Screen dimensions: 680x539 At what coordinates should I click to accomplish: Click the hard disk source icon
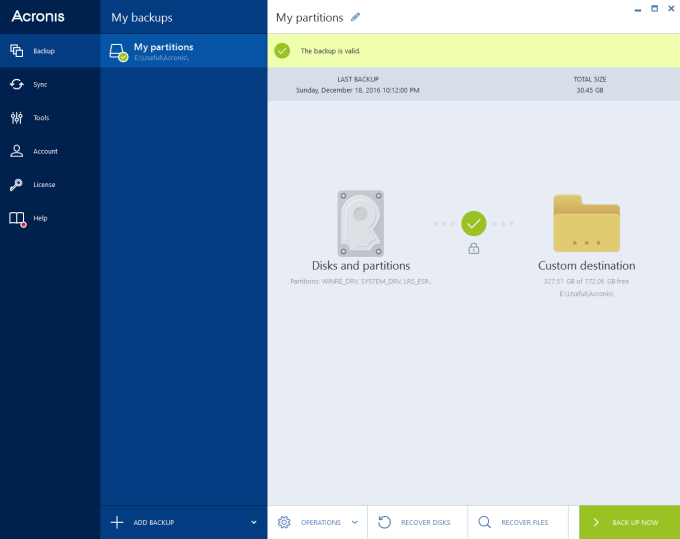pyautogui.click(x=360, y=223)
